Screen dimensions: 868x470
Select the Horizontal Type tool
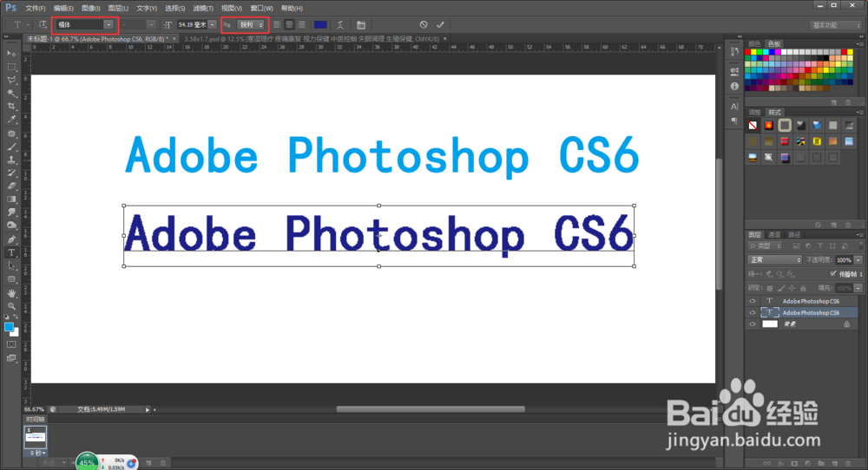11,252
